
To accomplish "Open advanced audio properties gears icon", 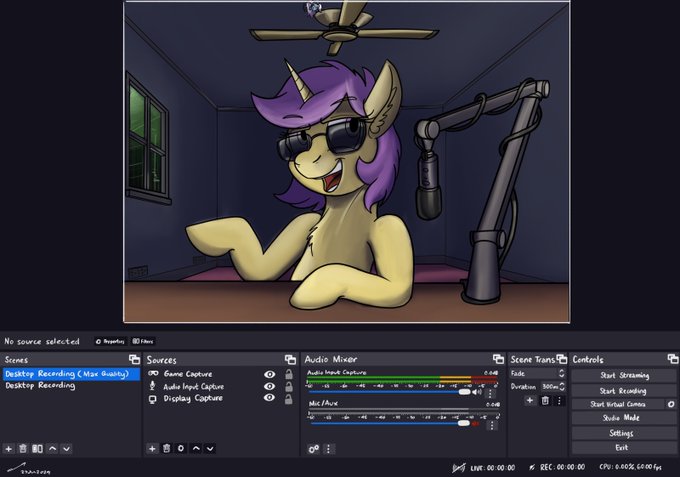I will point(314,449).
